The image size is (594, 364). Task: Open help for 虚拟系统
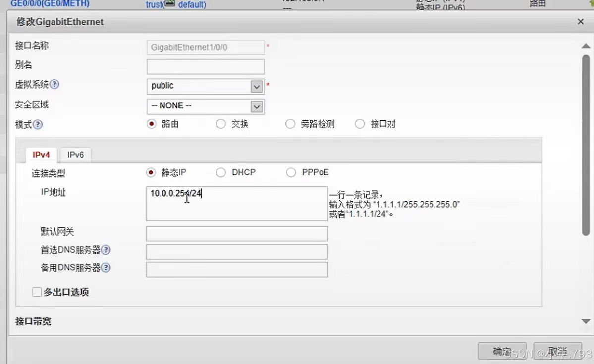(54, 85)
